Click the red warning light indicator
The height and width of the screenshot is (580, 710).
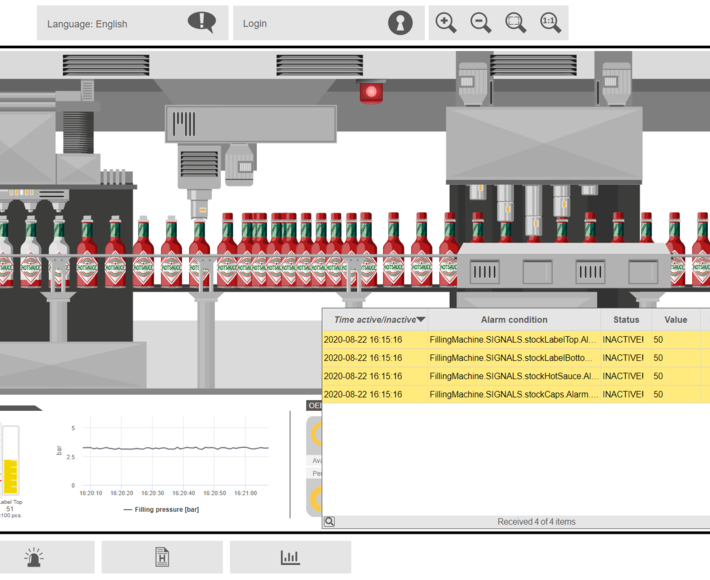tap(372, 93)
